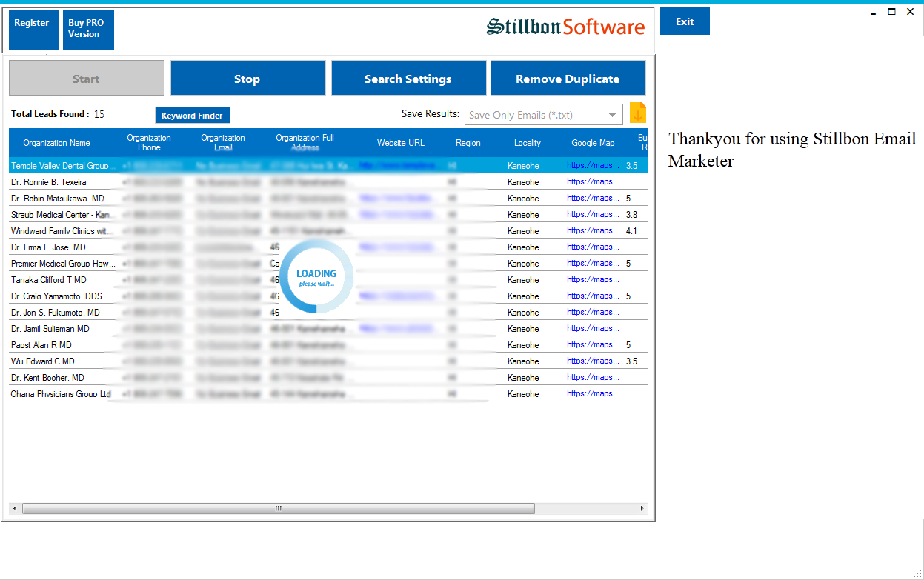Click the Organization Phone column header

click(149, 143)
